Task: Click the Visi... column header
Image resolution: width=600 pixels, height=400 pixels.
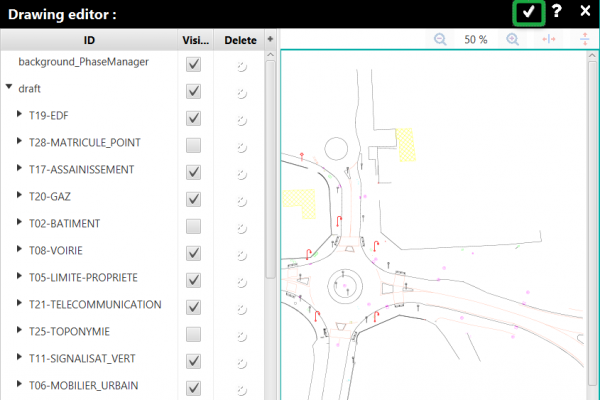Action: tap(196, 40)
